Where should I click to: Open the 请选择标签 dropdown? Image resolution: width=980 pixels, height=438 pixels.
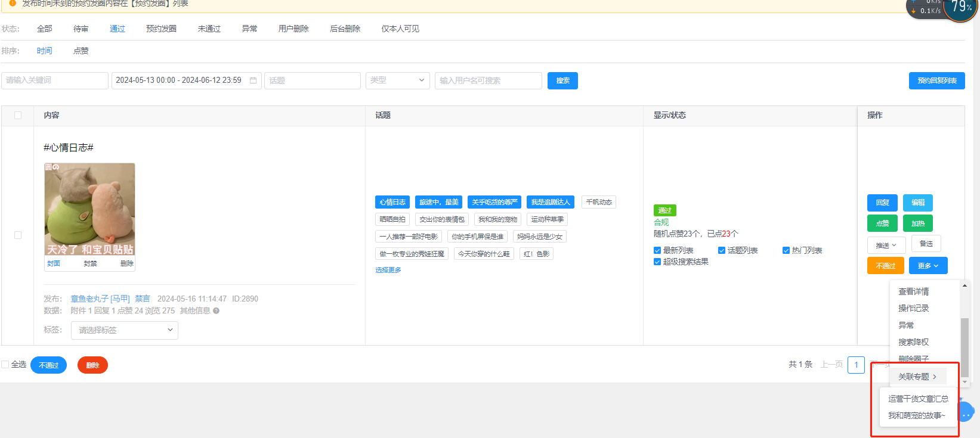click(125, 330)
